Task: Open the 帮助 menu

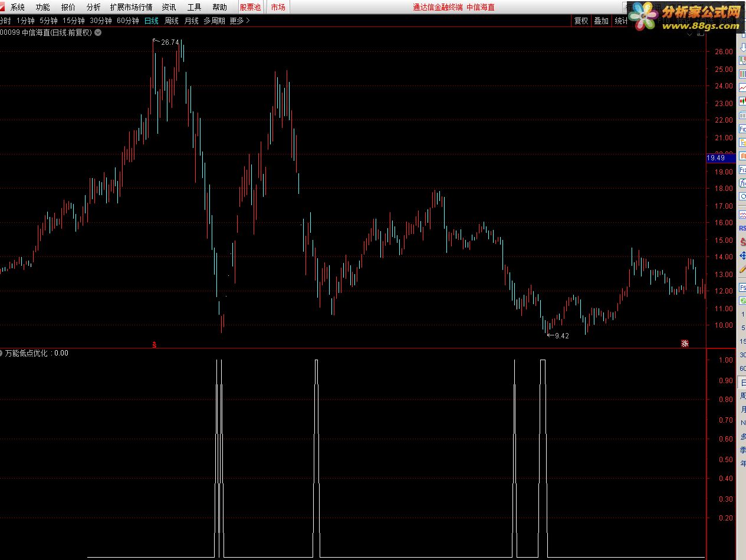Action: [219, 7]
